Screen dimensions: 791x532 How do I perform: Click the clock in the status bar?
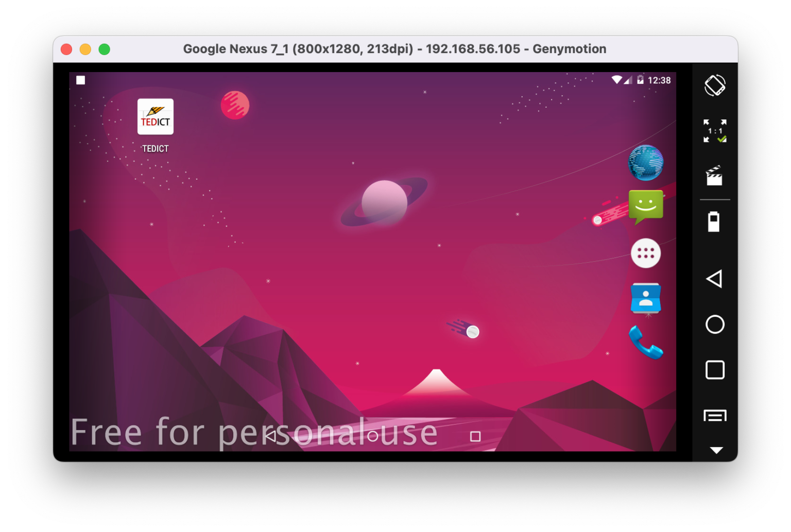tap(660, 80)
